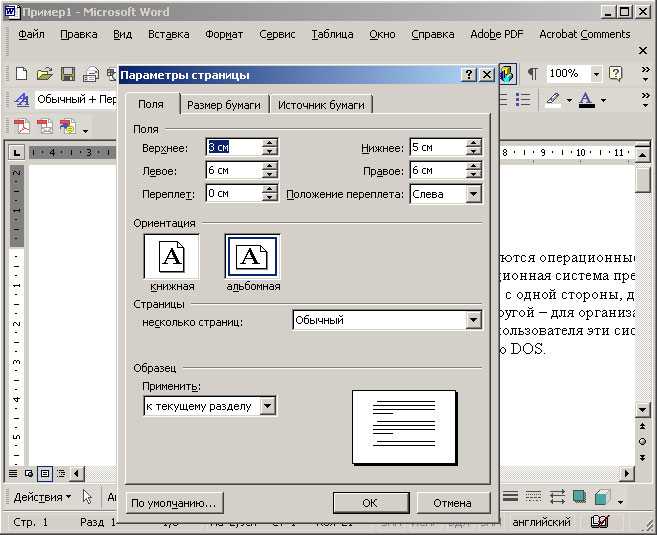Click the Левое margin field
657x535 pixels.
235,171
